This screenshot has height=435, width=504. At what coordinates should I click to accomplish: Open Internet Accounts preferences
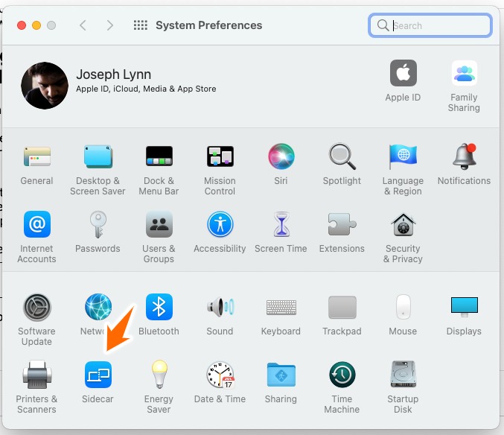coord(37,224)
